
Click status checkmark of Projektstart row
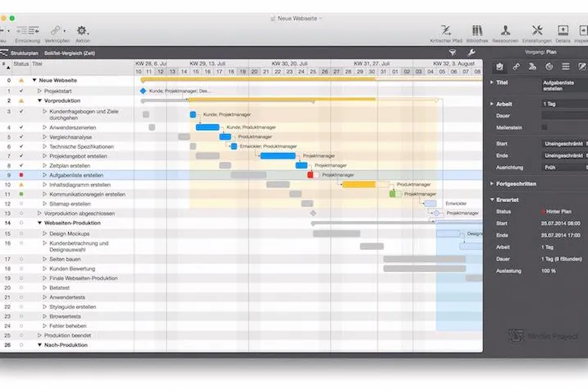coord(21,90)
